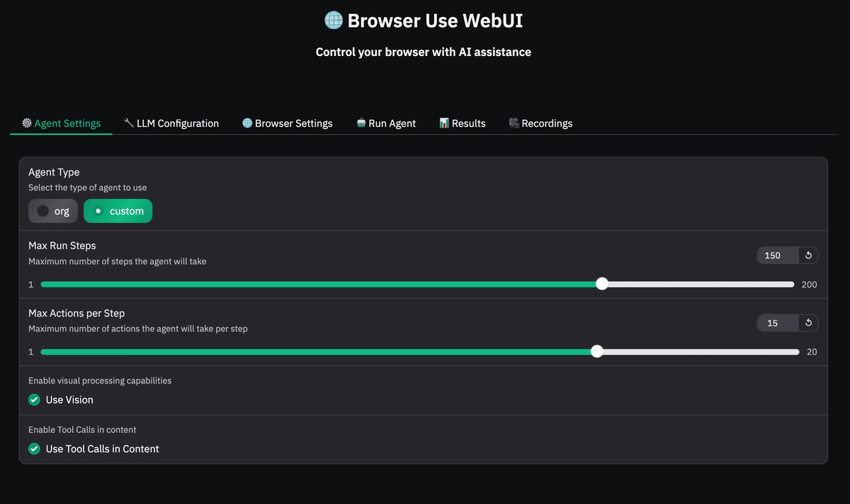The height and width of the screenshot is (504, 850).
Task: Click the Max Actions per Step number field
Action: point(778,323)
